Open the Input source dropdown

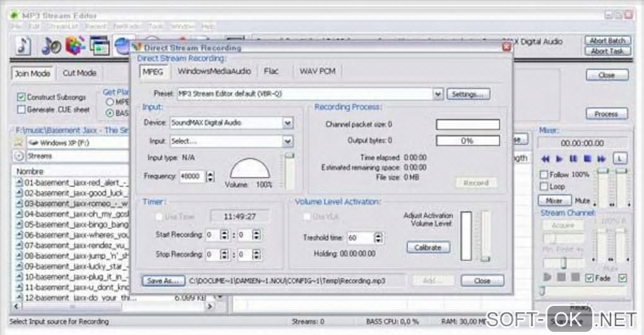[287, 142]
